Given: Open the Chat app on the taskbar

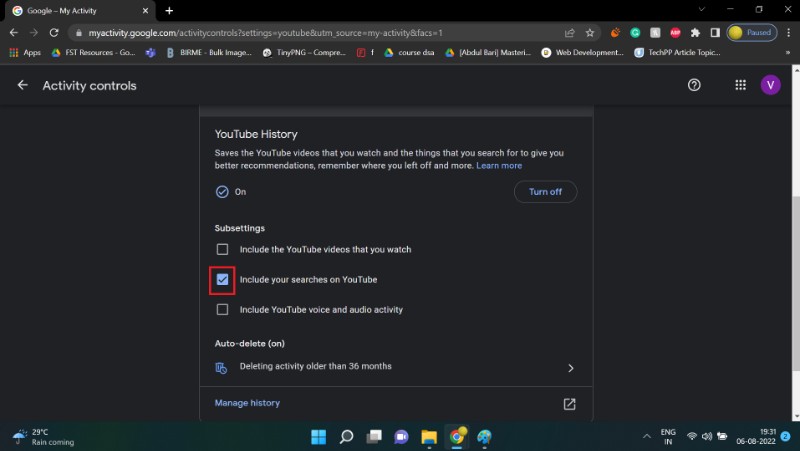Looking at the screenshot, I should tap(402, 437).
